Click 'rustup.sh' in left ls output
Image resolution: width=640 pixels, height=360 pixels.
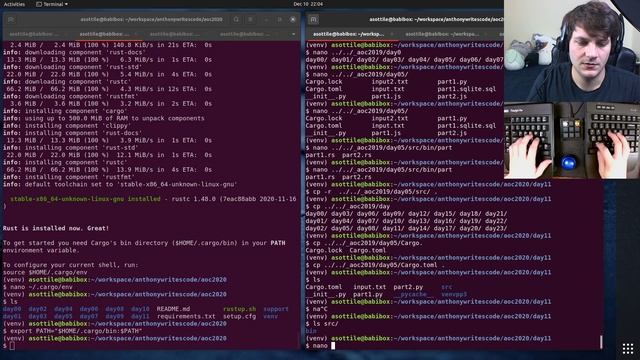coord(240,309)
